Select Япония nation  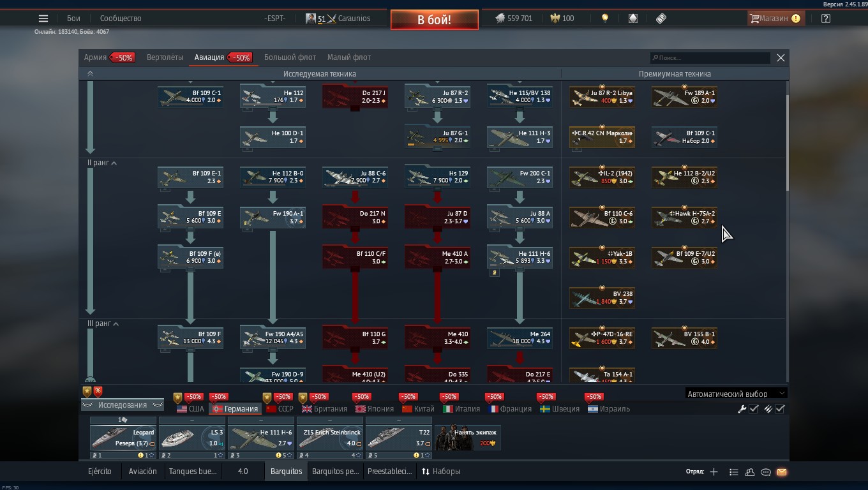375,409
